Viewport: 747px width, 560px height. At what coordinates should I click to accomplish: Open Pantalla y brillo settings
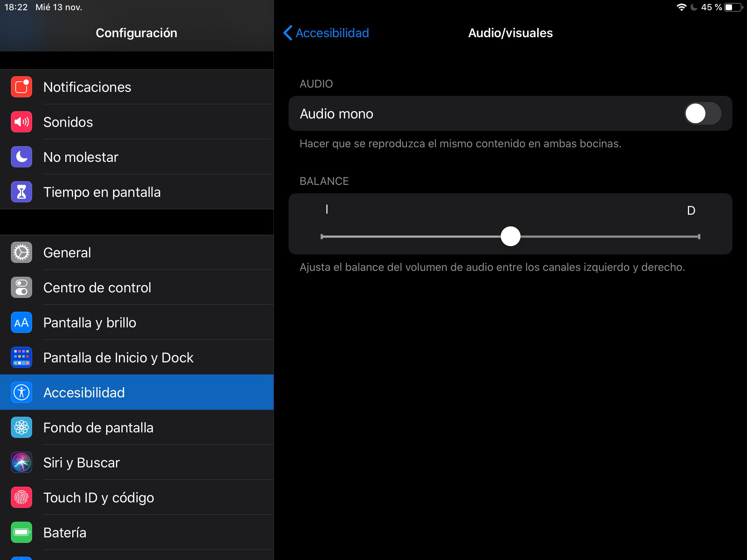coord(89,323)
